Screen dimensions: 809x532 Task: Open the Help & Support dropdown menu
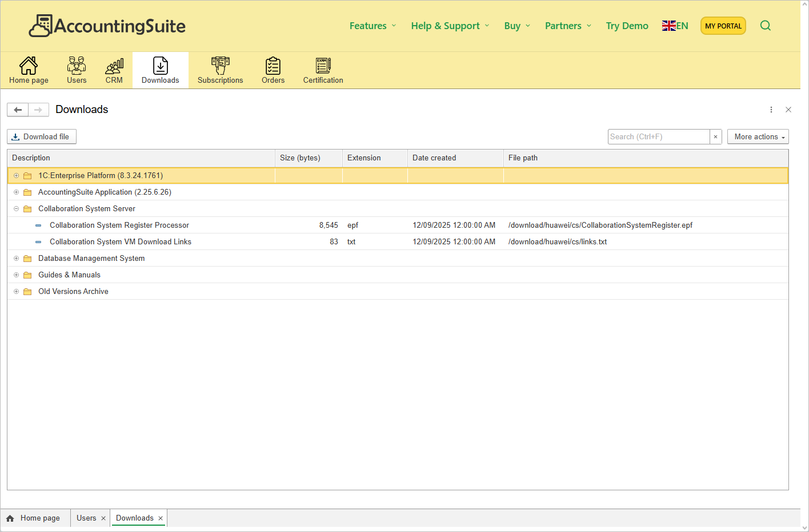click(x=450, y=26)
